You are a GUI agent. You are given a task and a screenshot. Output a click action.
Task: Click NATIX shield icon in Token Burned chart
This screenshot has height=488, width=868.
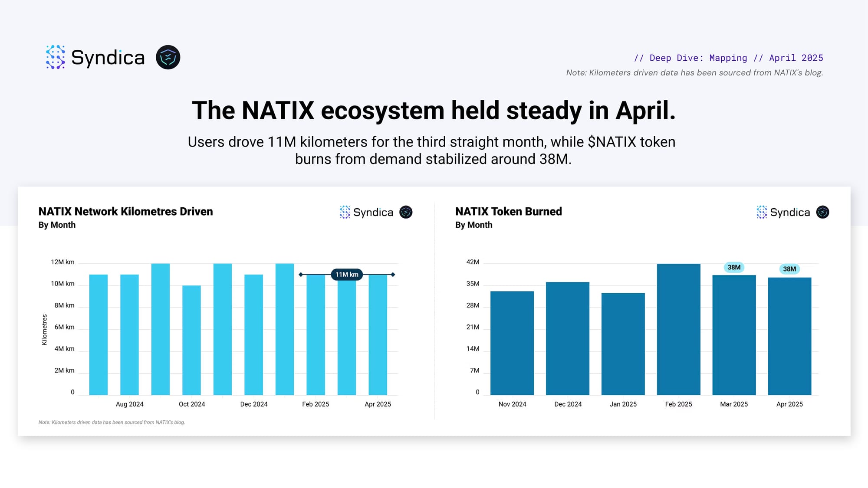822,212
